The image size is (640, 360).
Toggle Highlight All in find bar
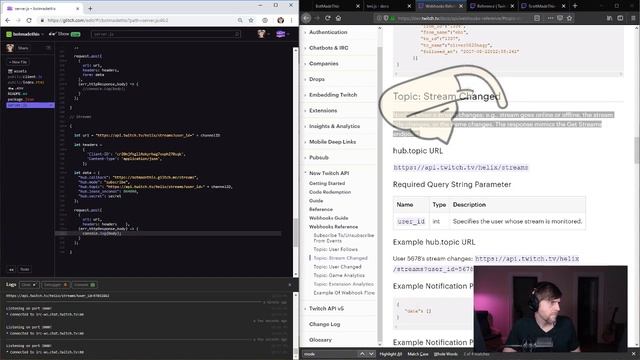[x=391, y=354]
